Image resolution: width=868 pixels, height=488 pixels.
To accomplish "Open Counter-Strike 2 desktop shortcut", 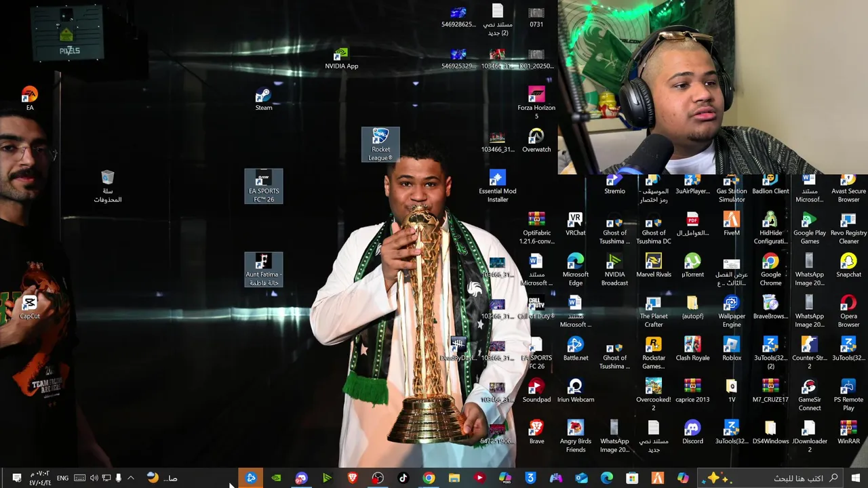I will tap(810, 353).
